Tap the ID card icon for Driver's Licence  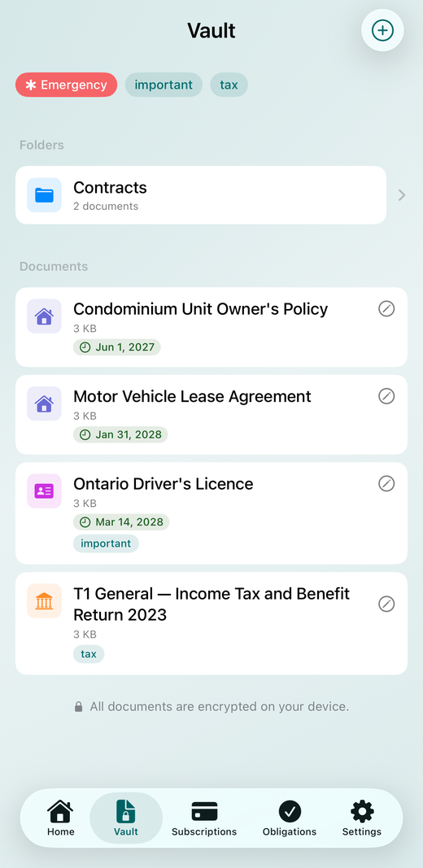(x=44, y=491)
